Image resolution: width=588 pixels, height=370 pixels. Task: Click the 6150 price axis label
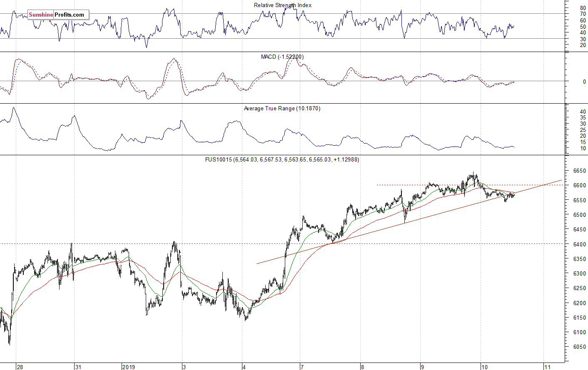click(x=579, y=318)
